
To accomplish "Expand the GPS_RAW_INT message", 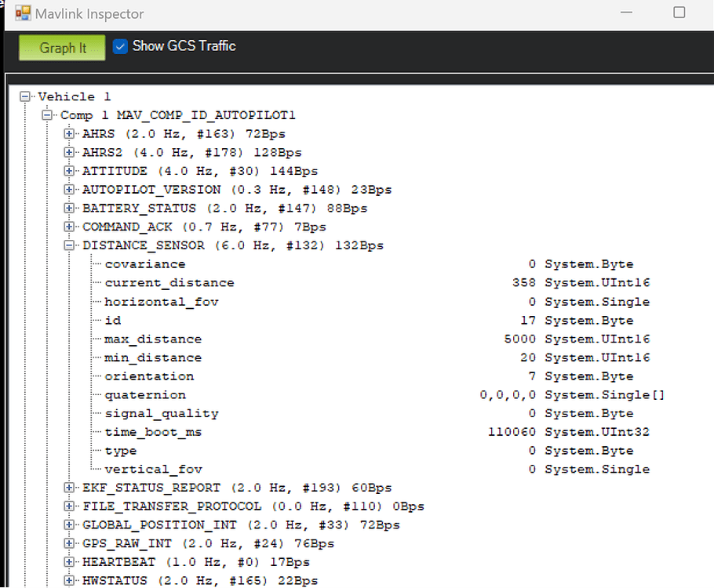I will (69, 543).
